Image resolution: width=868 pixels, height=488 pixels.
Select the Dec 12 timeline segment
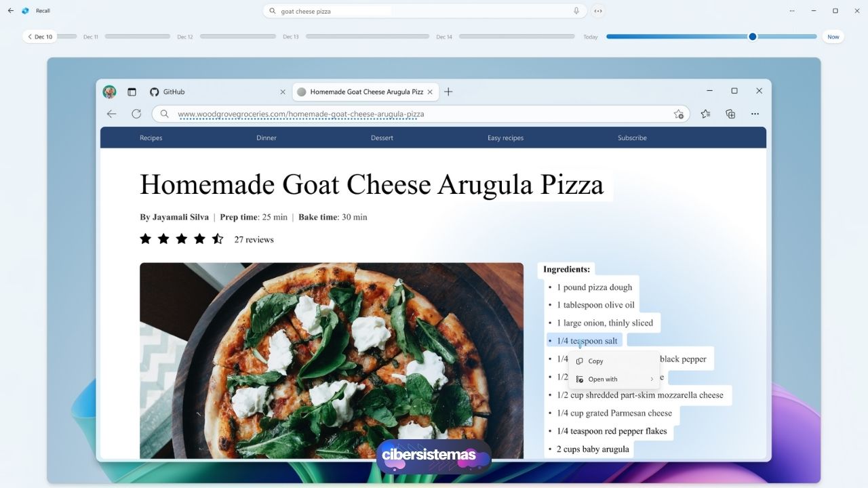pos(237,37)
